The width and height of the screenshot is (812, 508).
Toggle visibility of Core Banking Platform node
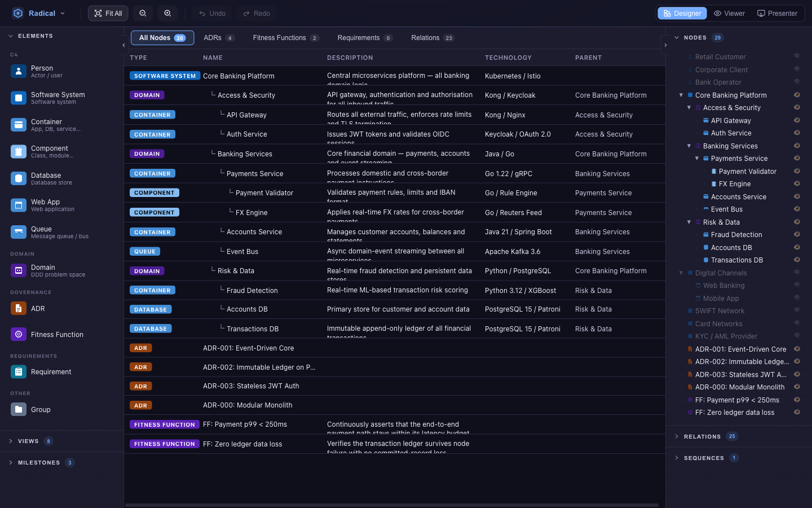(797, 95)
